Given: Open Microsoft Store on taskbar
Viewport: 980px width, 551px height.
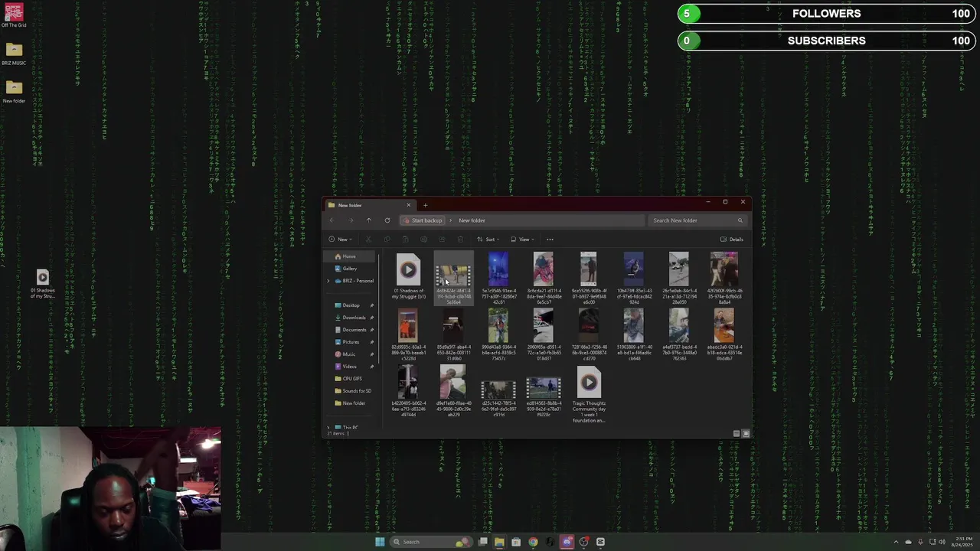Looking at the screenshot, I should 516,542.
